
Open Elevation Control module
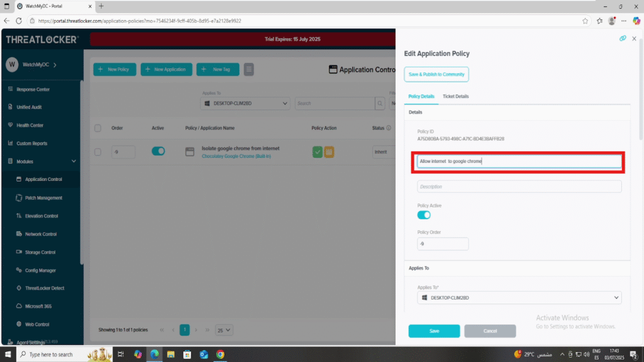tap(41, 216)
